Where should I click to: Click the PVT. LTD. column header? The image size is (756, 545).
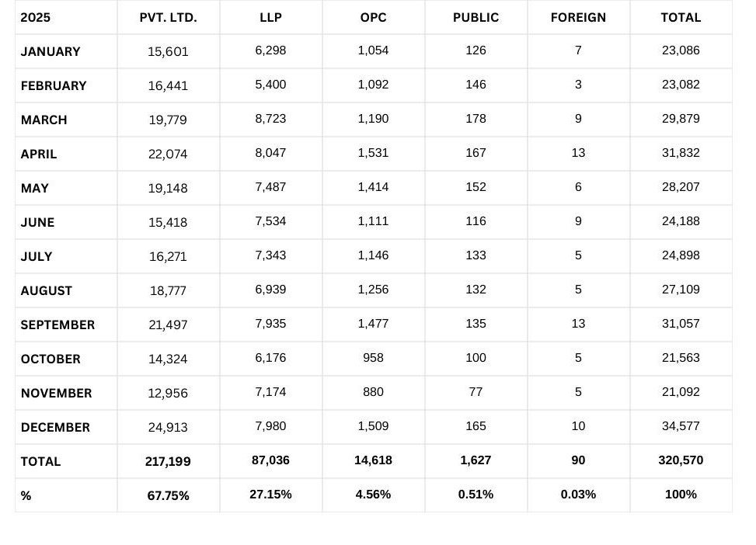(x=168, y=17)
